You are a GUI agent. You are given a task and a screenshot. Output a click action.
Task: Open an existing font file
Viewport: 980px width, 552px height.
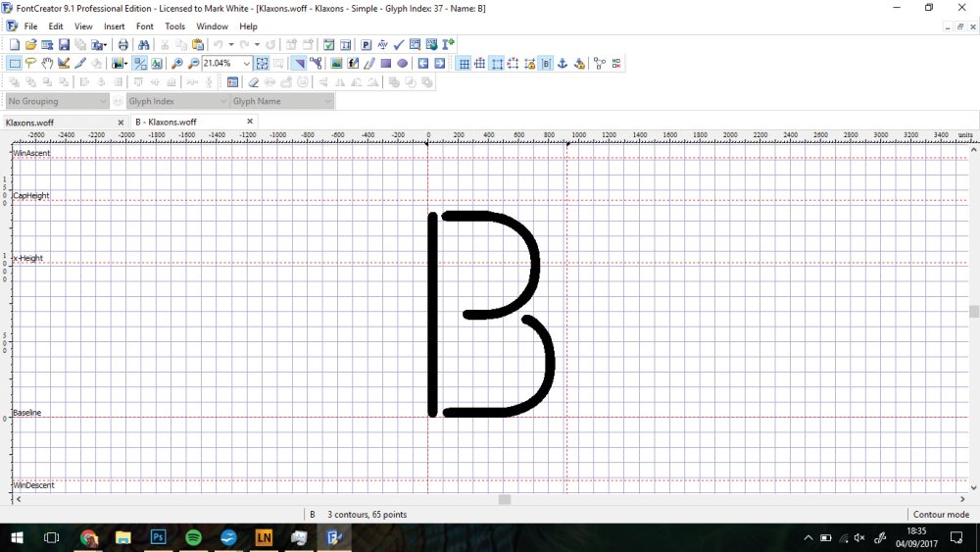[30, 44]
